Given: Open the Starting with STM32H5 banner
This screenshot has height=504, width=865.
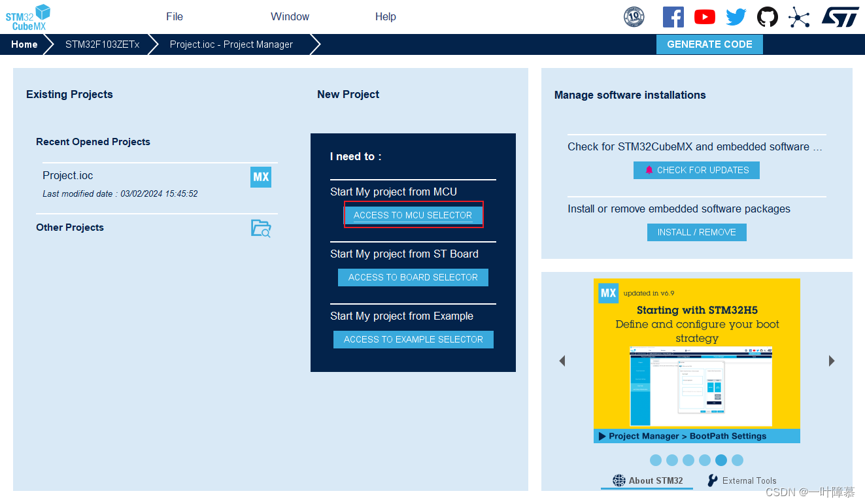Looking at the screenshot, I should point(697,361).
